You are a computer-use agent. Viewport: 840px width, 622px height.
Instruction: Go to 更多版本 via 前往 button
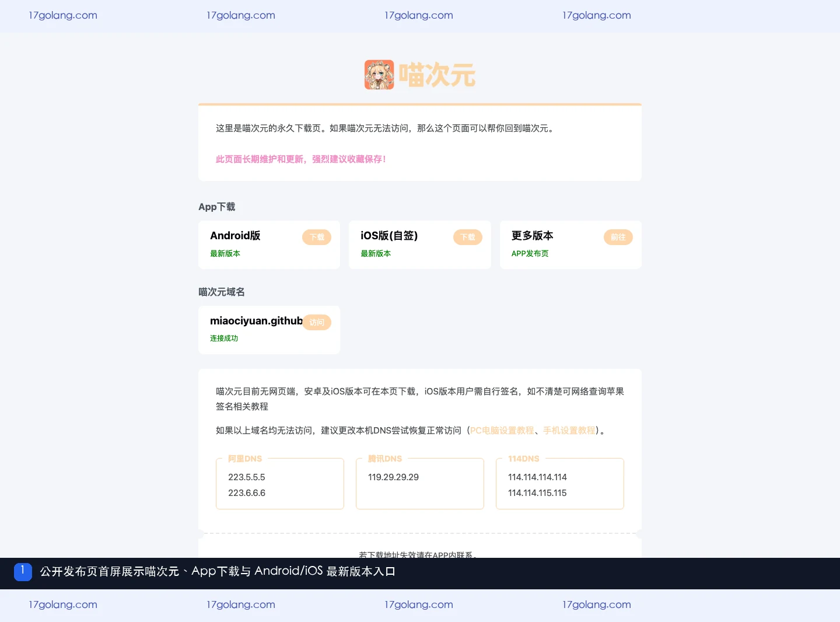point(618,237)
